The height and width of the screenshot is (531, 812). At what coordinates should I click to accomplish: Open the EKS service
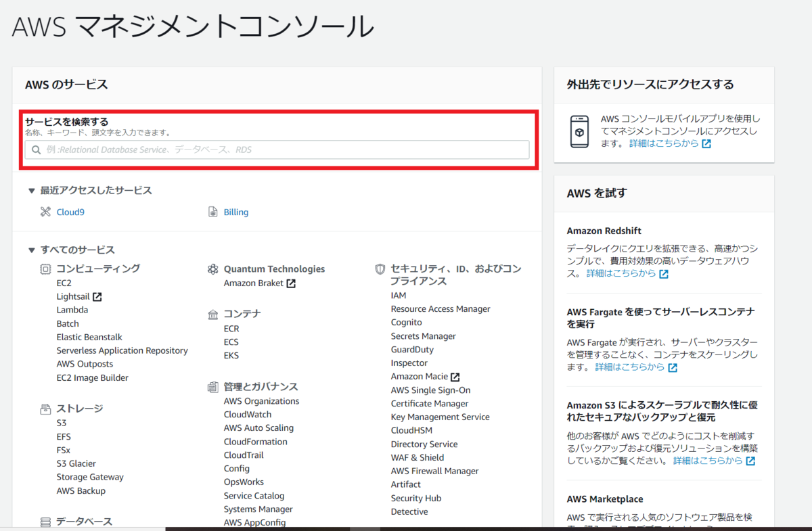(231, 355)
